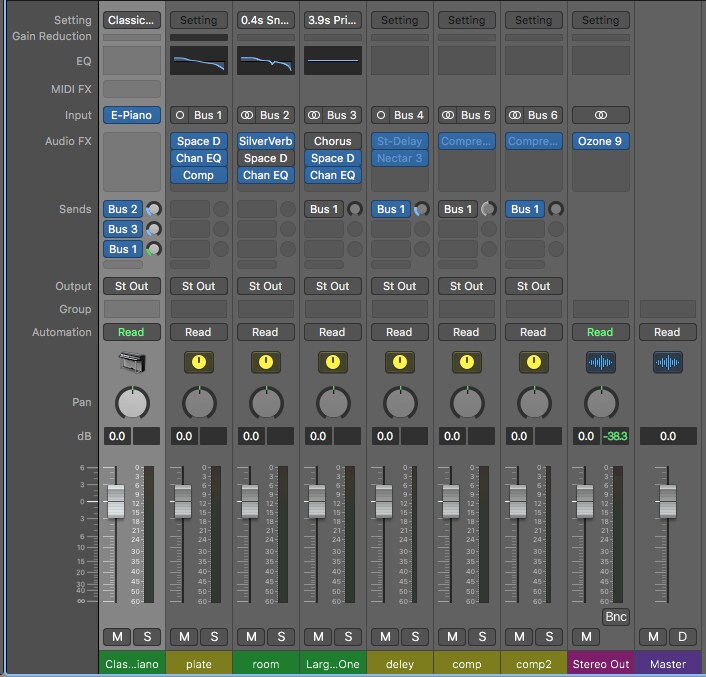Click the waveform icon on Stereo Out channel

[x=601, y=362]
